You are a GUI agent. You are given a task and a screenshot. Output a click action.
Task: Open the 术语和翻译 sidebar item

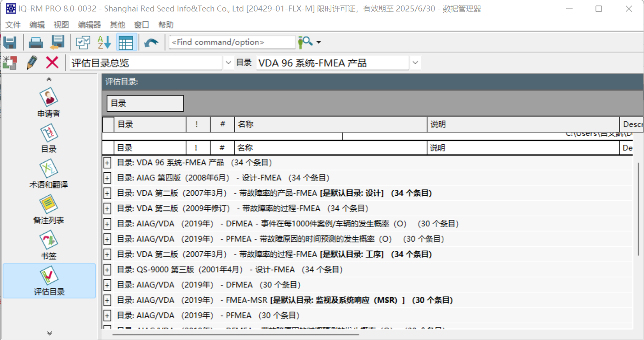tap(49, 174)
